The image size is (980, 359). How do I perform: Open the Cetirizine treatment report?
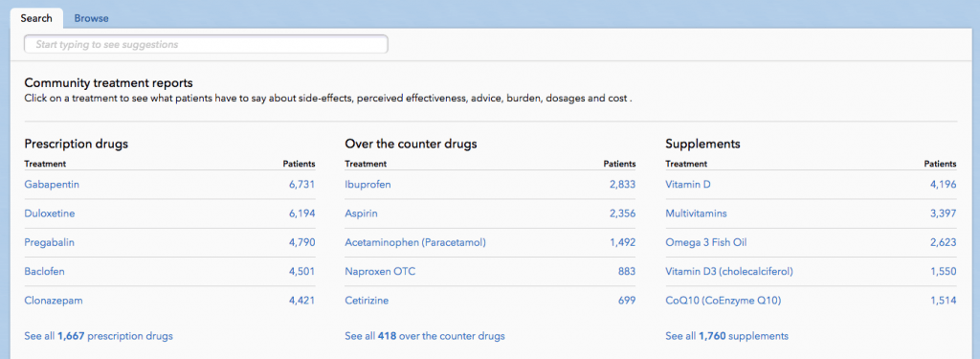click(x=367, y=301)
